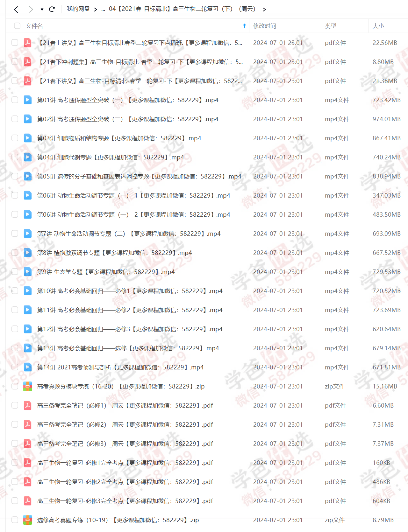The height and width of the screenshot is (532, 408).
Task: Click video icon of 第7讲 动物生命活动调节专题（二）
Action: 28,234
